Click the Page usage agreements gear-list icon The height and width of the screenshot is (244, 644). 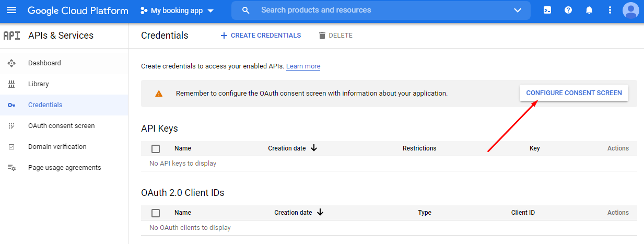[11, 168]
